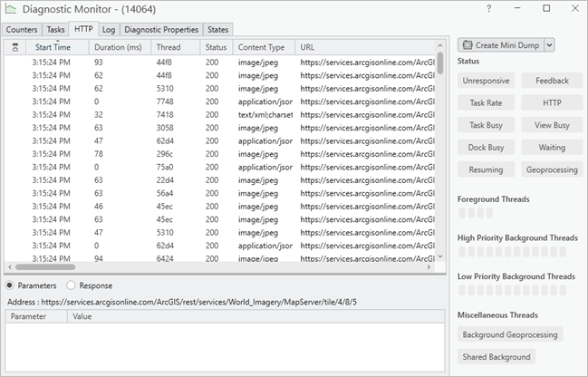The width and height of the screenshot is (588, 377).
Task: Toggle the Unresponsive status button
Action: point(486,81)
